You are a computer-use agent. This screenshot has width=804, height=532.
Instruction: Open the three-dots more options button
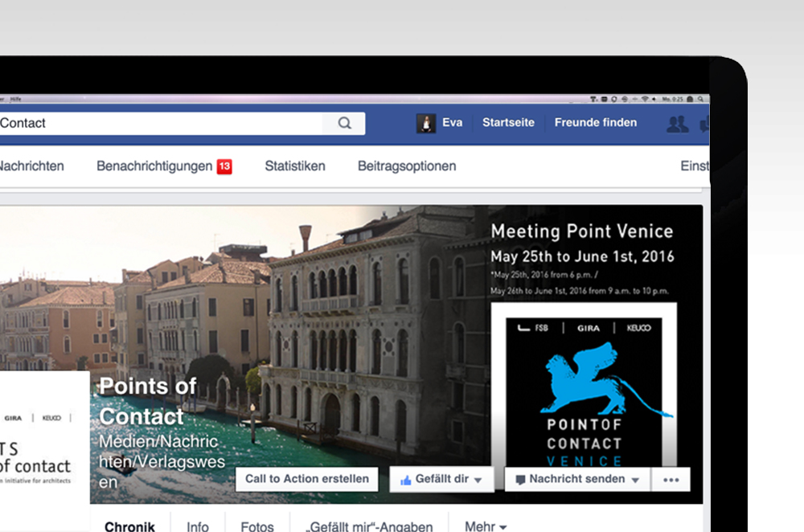tap(671, 480)
